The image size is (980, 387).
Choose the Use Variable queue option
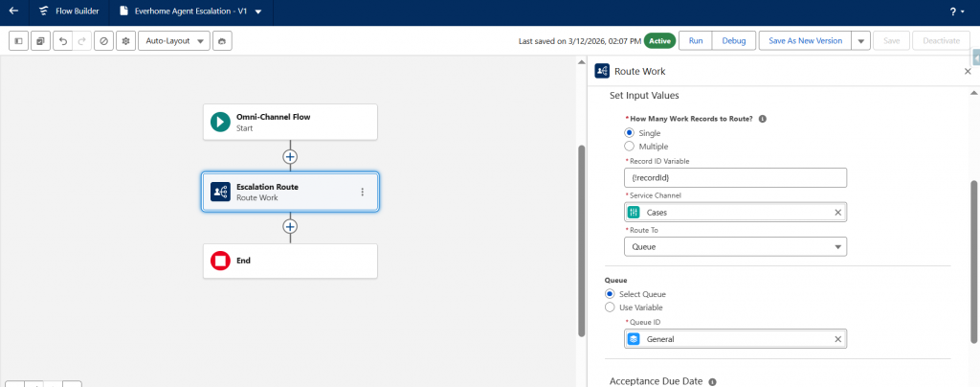click(x=610, y=307)
